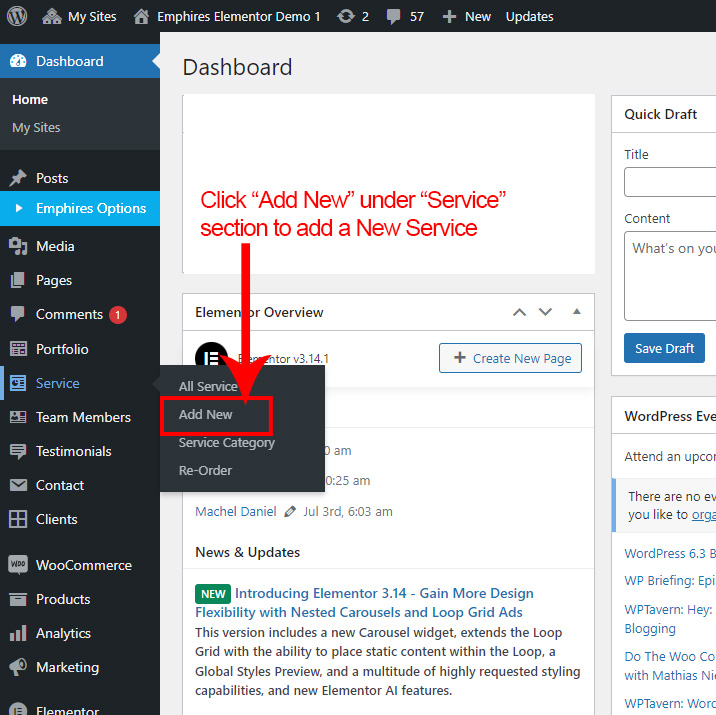716x715 pixels.
Task: Move Elementor Overview panel up
Action: pos(519,312)
